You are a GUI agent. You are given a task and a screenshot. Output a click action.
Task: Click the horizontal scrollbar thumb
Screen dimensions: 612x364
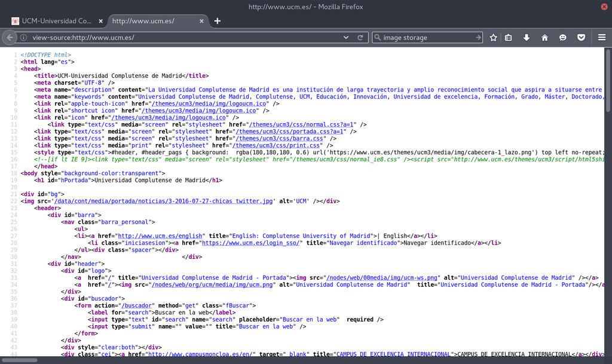[20, 360]
